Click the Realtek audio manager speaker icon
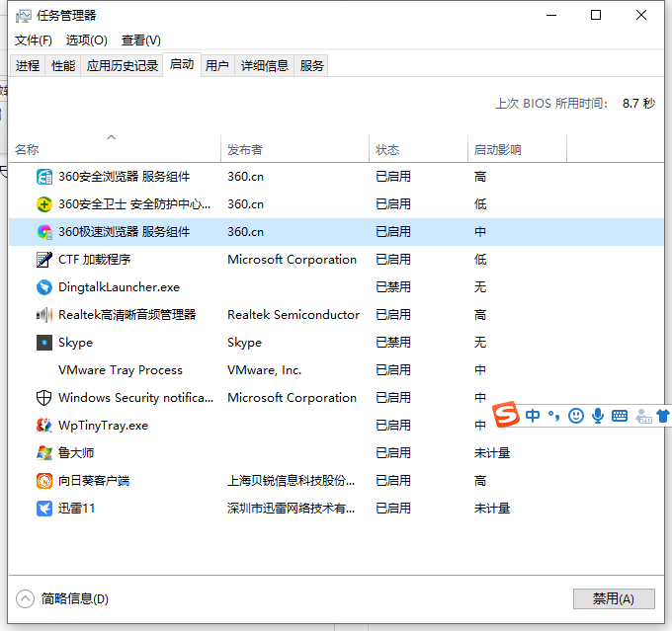 (44, 315)
